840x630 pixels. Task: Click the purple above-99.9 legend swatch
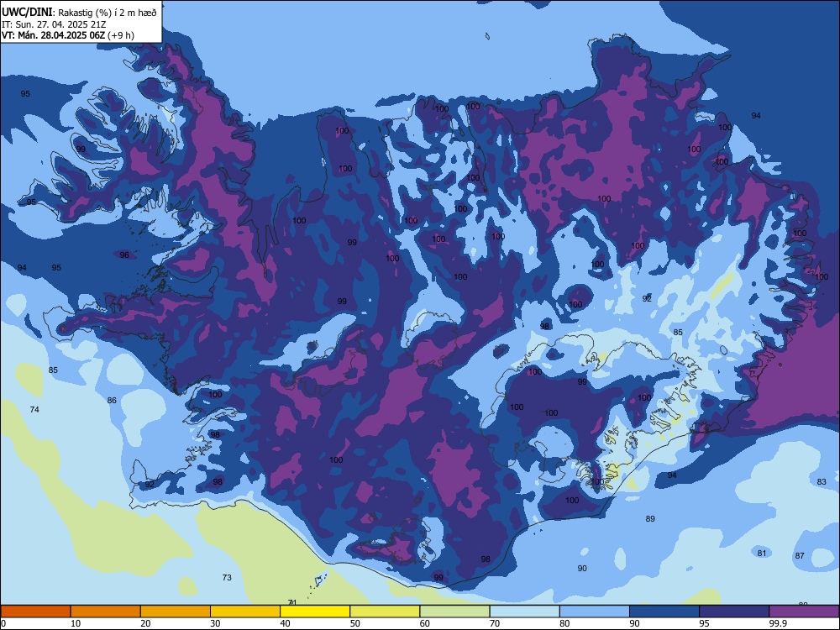point(804,612)
